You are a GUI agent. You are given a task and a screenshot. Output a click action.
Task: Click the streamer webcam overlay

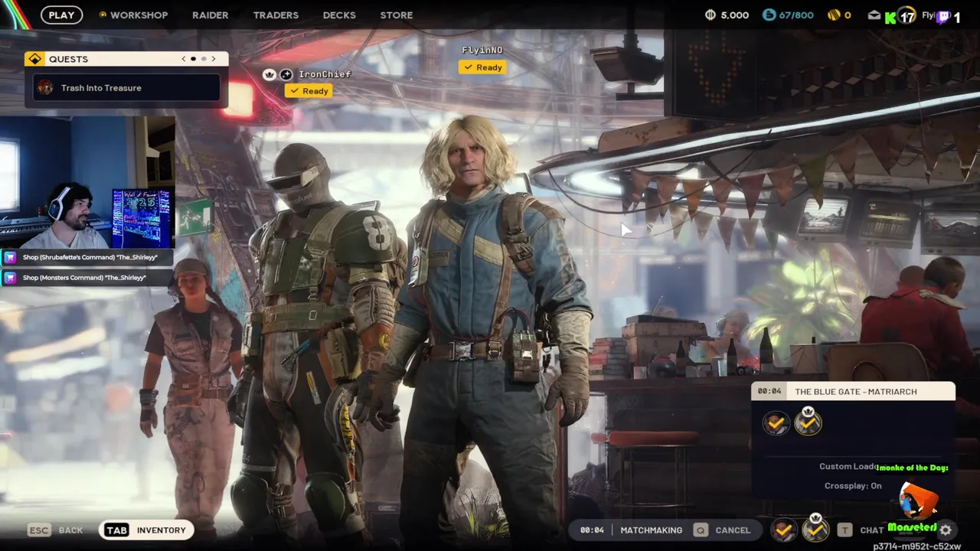[x=87, y=183]
